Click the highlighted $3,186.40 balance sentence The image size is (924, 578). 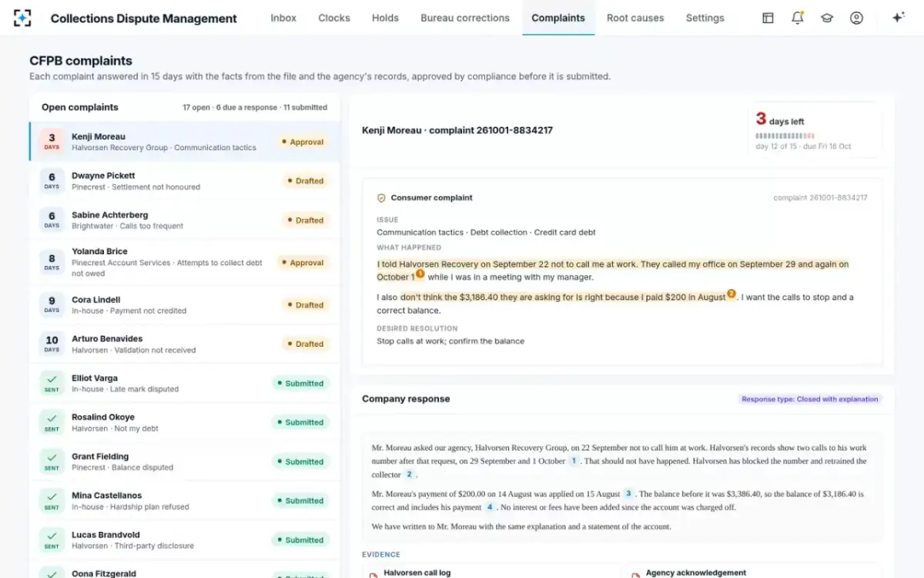[x=563, y=297]
